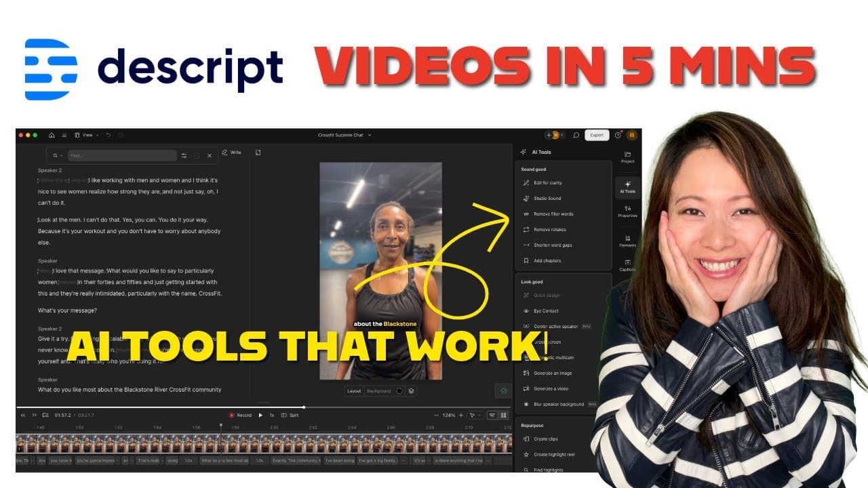Click the timeline list options icon
This screenshot has height=488, width=868.
[45, 415]
